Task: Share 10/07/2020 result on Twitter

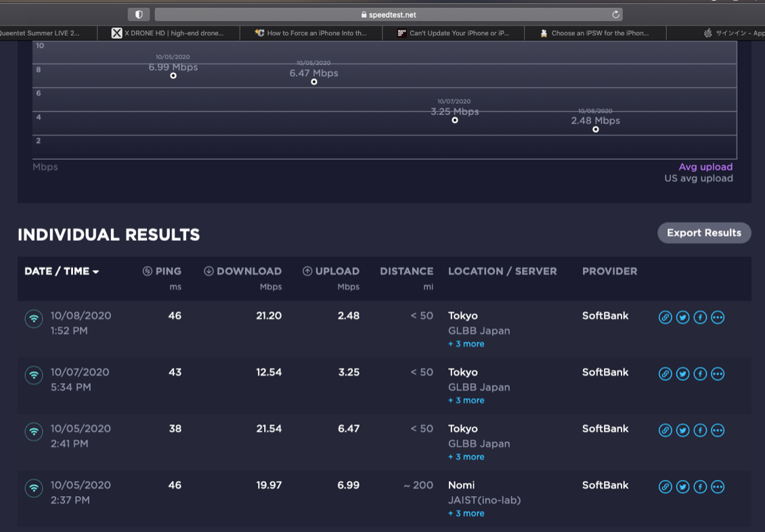Action: point(682,374)
